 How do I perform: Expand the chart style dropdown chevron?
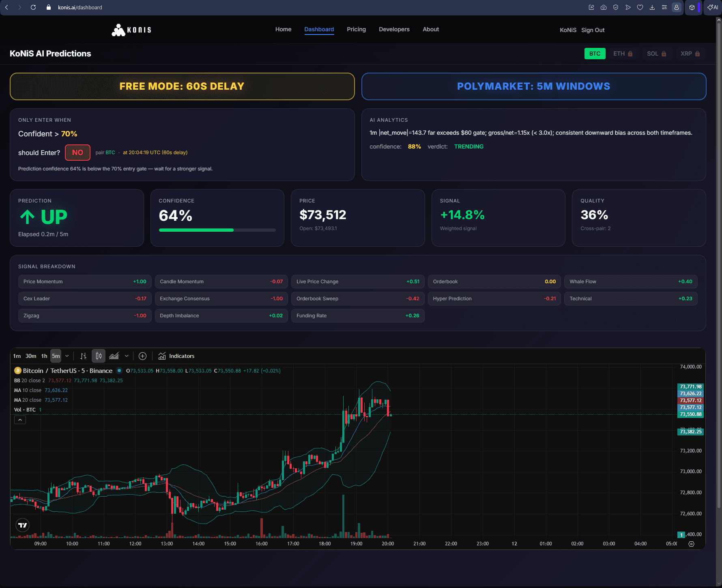[127, 356]
